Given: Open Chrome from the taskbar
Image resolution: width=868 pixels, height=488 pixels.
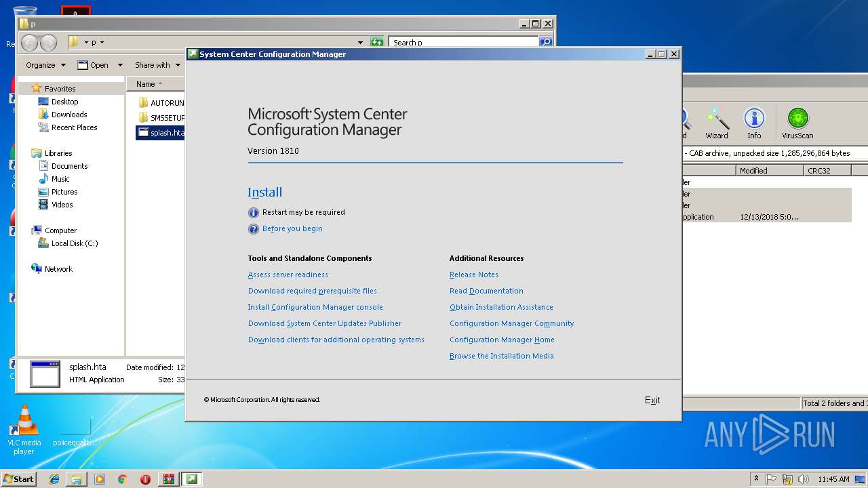Looking at the screenshot, I should [x=123, y=479].
